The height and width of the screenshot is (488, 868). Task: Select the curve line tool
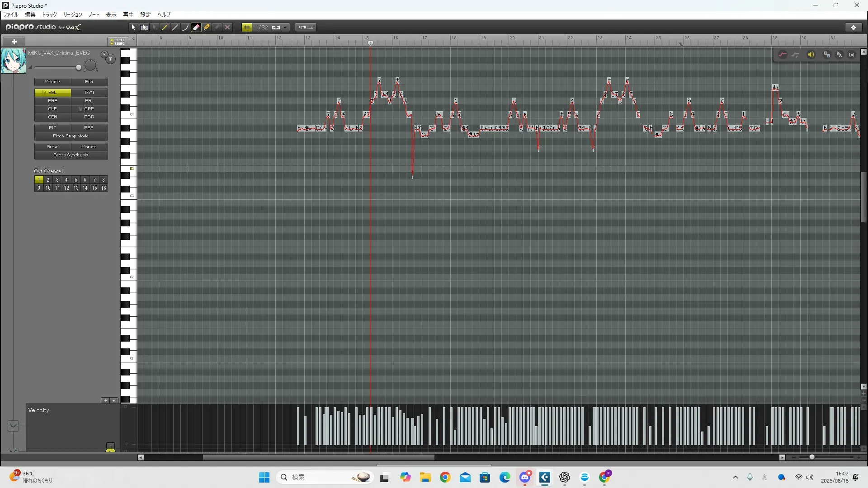[185, 28]
